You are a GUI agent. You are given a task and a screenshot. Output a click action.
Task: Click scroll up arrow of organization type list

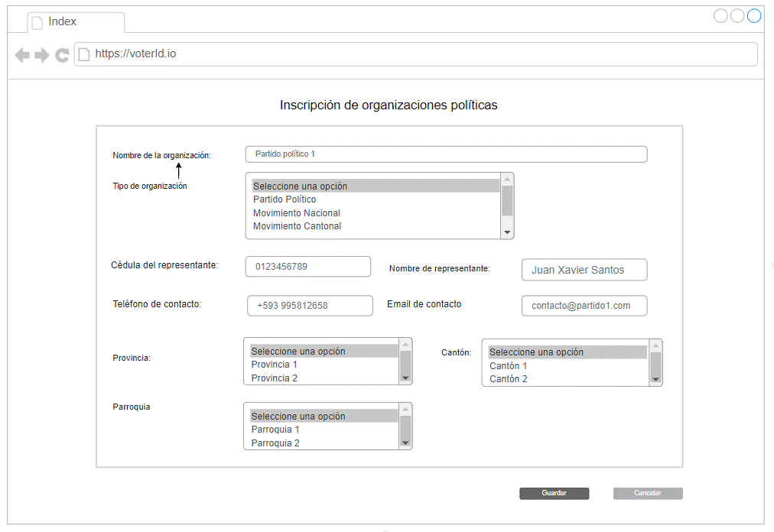point(507,179)
